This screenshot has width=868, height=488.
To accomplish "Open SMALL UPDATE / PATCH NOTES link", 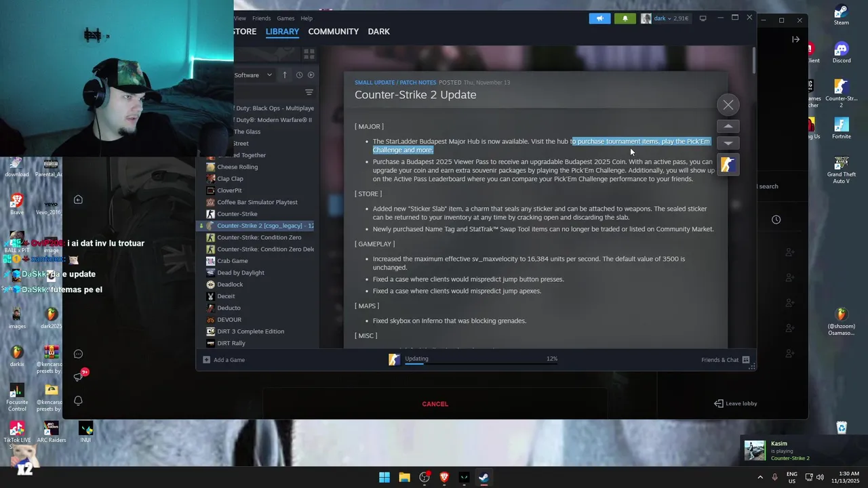I will point(395,83).
